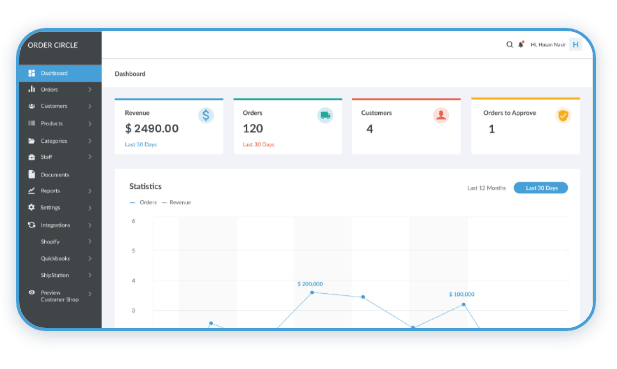Expand the Customers sidebar chevron
This screenshot has width=617, height=369.
click(90, 106)
